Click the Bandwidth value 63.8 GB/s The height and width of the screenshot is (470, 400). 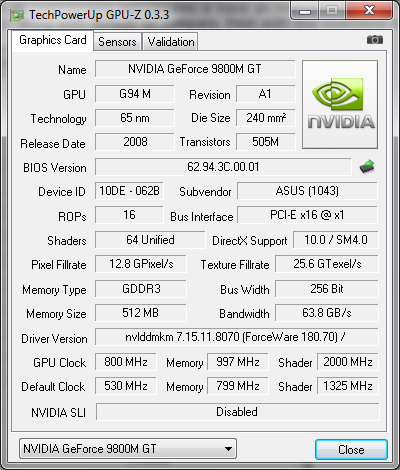point(327,313)
